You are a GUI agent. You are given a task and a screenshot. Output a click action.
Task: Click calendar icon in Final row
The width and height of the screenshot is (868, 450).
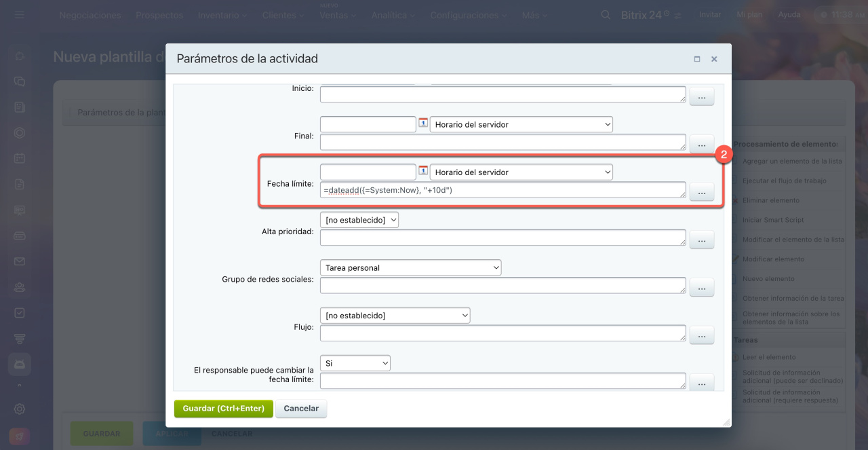pyautogui.click(x=423, y=124)
